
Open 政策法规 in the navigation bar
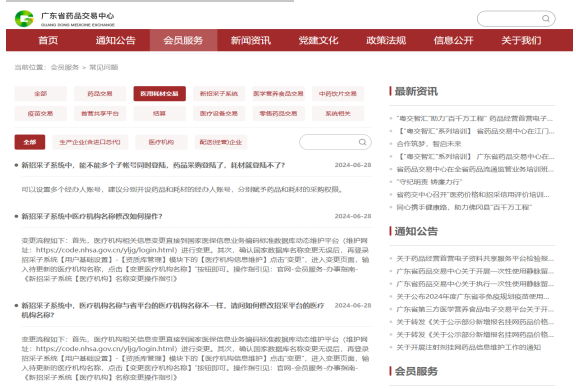coord(386,40)
